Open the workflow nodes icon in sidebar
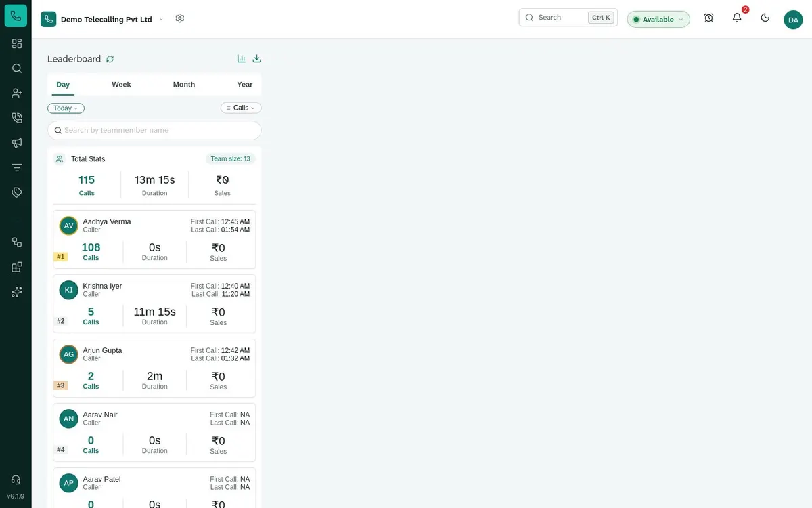 (x=17, y=242)
